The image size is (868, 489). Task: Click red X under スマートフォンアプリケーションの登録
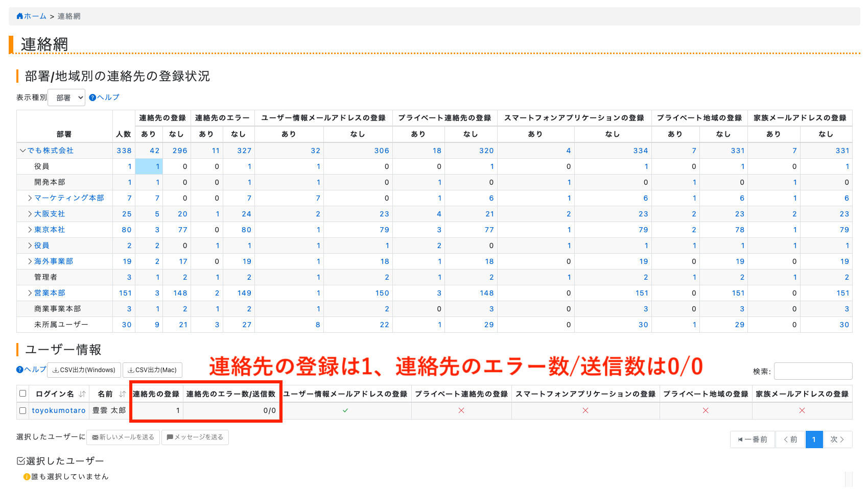[x=585, y=410]
